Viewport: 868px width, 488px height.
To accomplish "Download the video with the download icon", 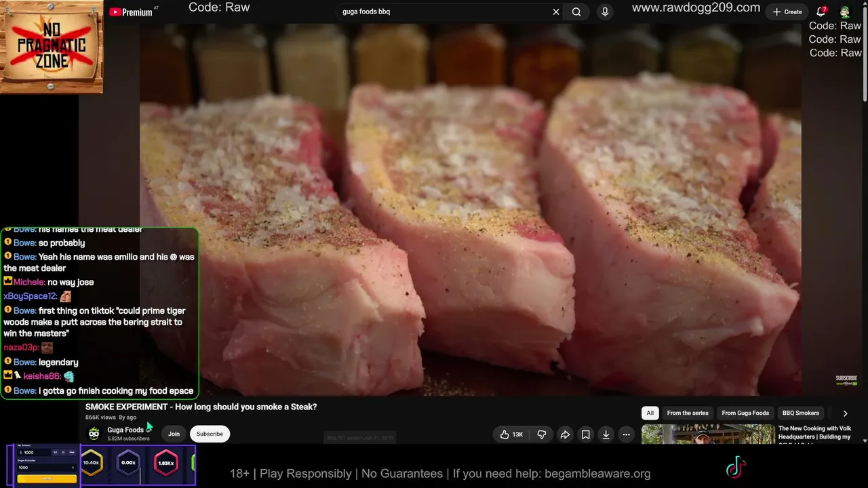I will (x=606, y=434).
